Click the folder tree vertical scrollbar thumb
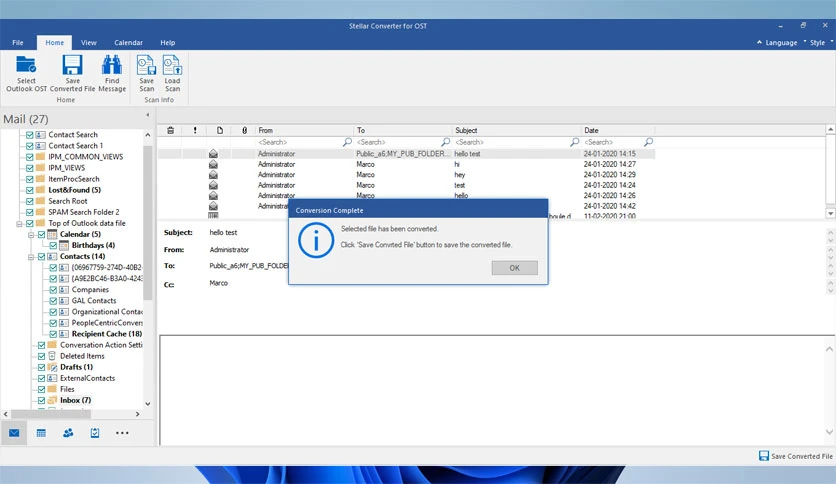Viewport: 836px width, 484px height. [x=148, y=223]
